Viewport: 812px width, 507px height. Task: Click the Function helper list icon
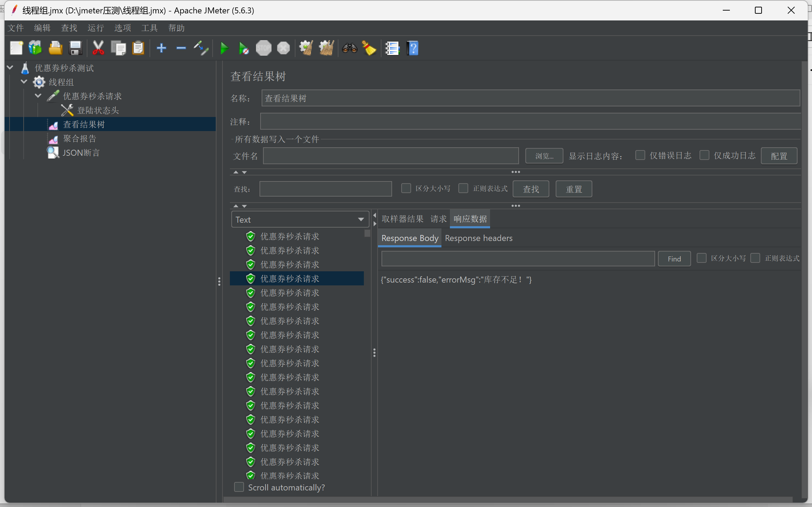click(392, 48)
